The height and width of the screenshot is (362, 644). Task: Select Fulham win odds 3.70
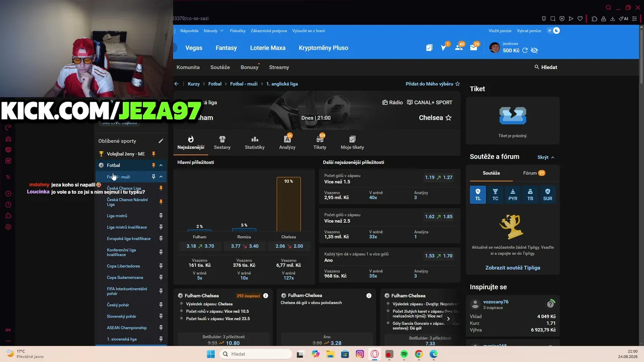click(x=200, y=246)
